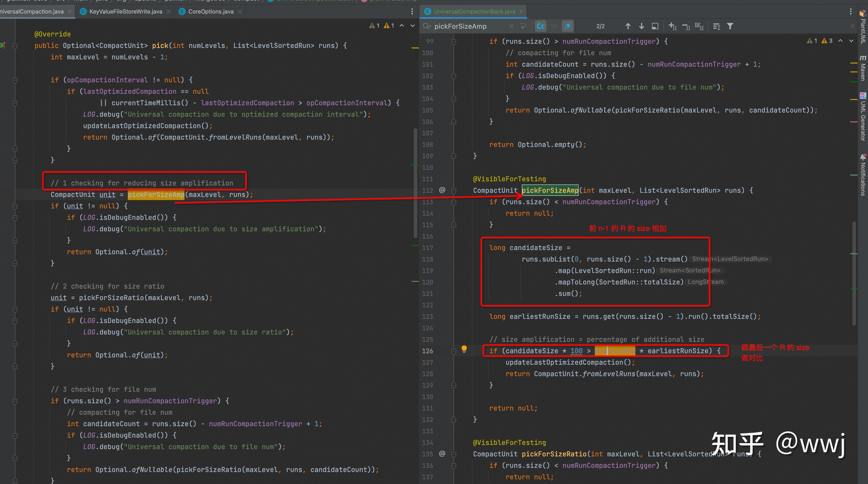Open search history dropdown in find field
This screenshot has height=484, width=868.
pyautogui.click(x=427, y=26)
